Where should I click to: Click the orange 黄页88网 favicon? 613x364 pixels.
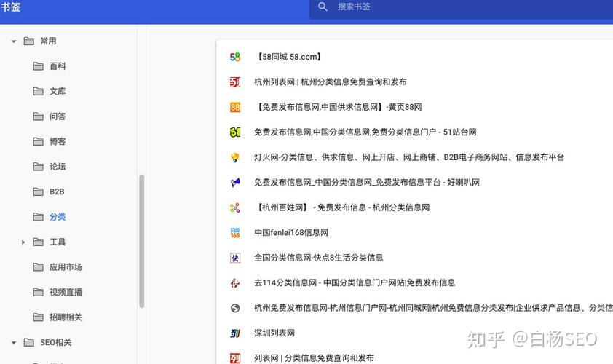(235, 107)
